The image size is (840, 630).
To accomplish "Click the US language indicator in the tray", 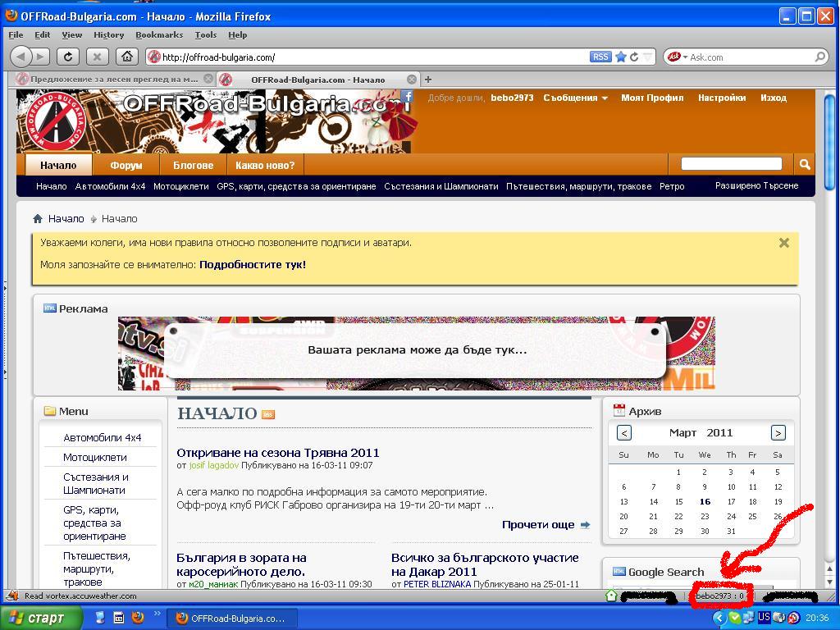I will click(x=764, y=617).
